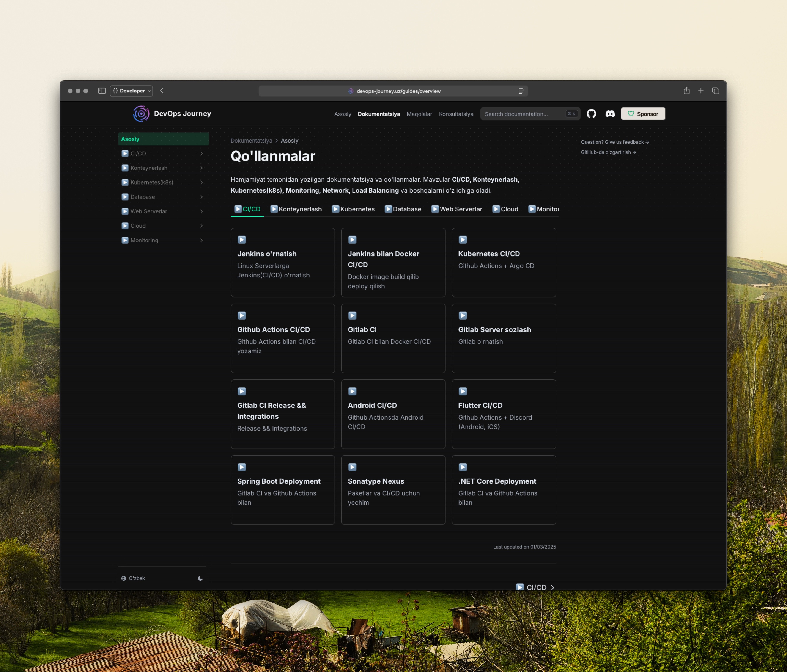Expand the Database sidebar chevron

coord(201,197)
